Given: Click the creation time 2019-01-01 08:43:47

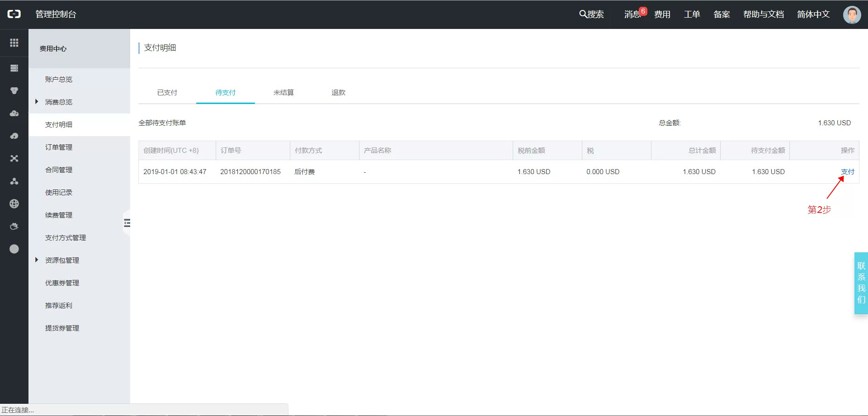Looking at the screenshot, I should point(175,172).
